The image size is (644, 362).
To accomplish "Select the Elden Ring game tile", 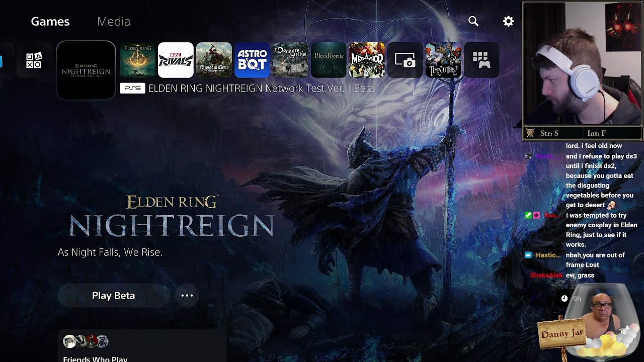I will [137, 60].
